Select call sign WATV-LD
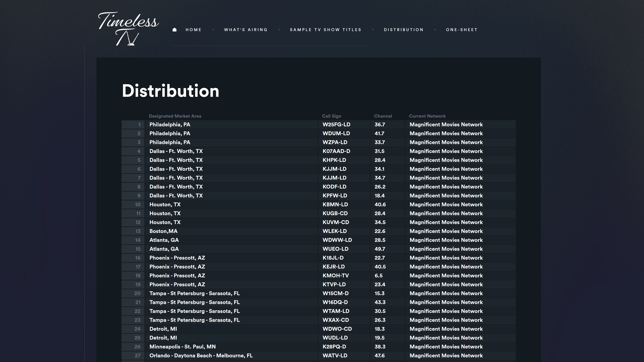The width and height of the screenshot is (644, 362). coord(335,356)
